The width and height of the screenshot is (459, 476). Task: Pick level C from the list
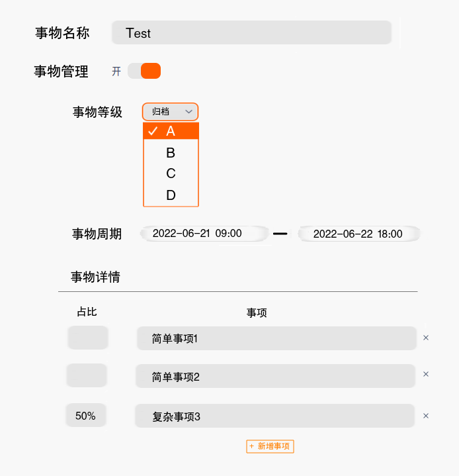click(x=171, y=173)
